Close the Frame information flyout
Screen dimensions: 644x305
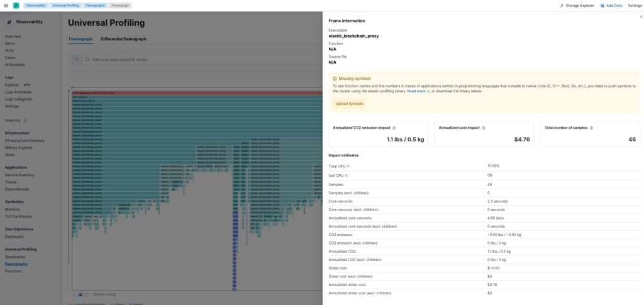click(641, 17)
